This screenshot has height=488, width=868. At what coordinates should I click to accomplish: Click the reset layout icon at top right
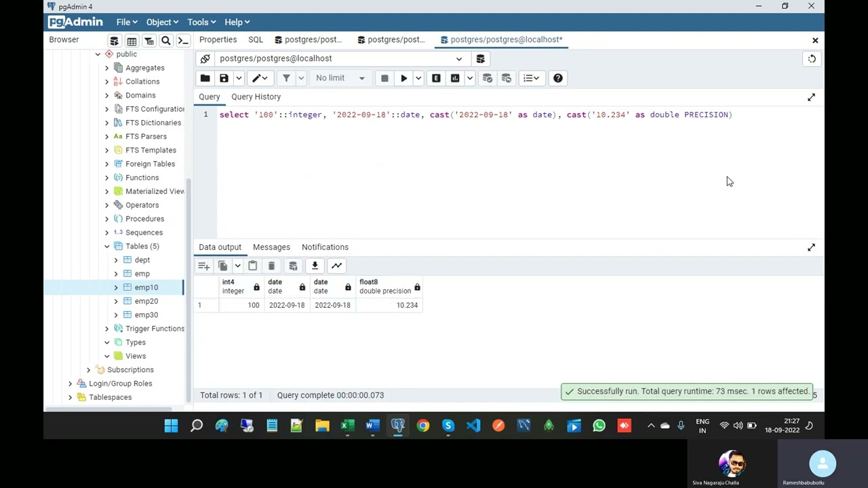(x=812, y=58)
